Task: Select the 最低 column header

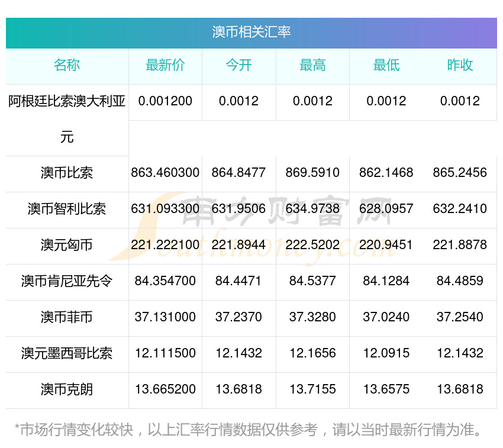Action: click(x=386, y=65)
